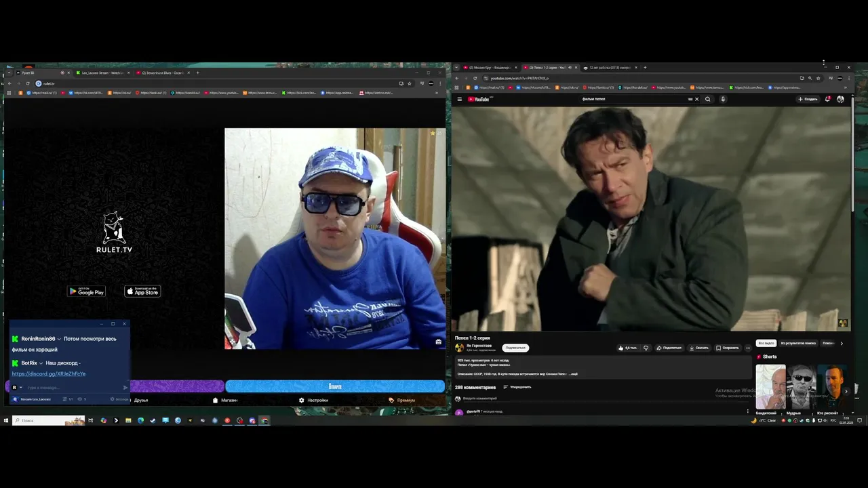The image size is (868, 488).
Task: Switch to the Bensonhurst Blues tab
Action: coord(161,73)
